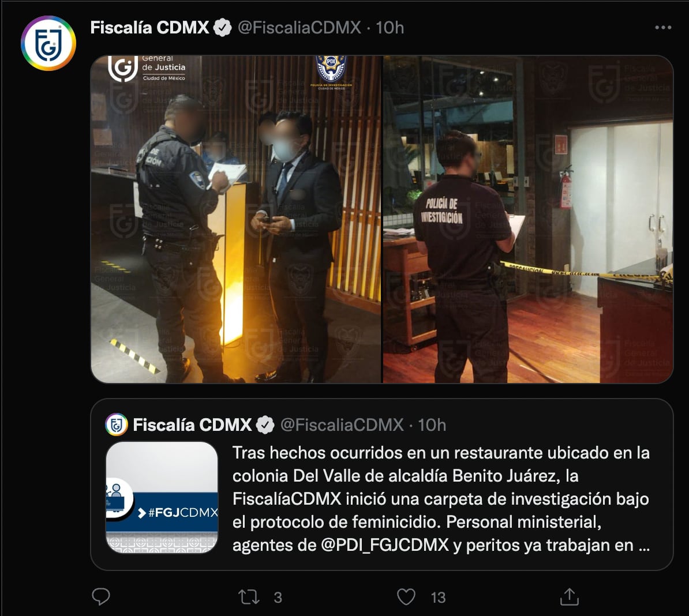689x616 pixels.
Task: Open Fiscalía CDMX profile avatar at top
Action: point(48,43)
